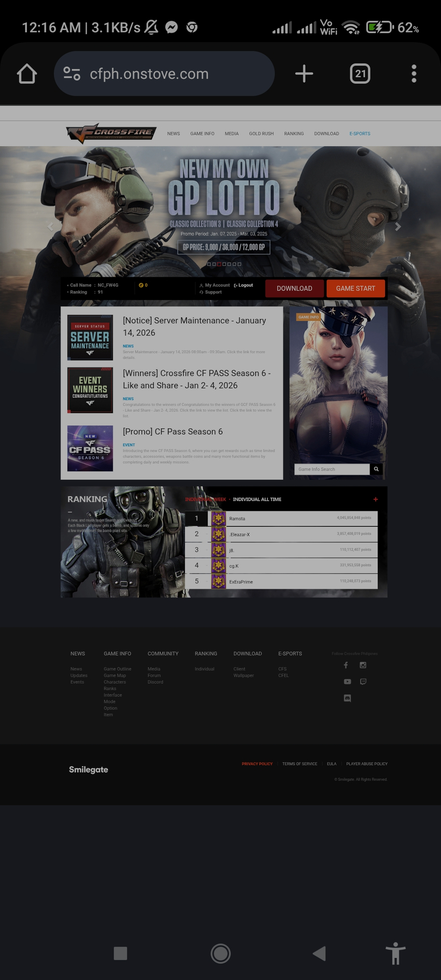Open RANKING in the top navigation
The width and height of the screenshot is (441, 980).
(294, 134)
